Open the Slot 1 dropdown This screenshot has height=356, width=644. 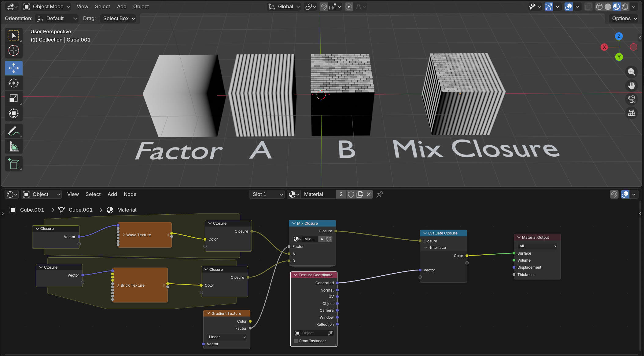(267, 194)
